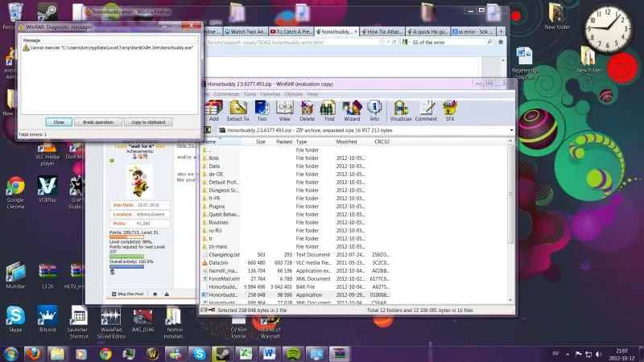
Task: Open the Skype desktop shortcut
Action: [15, 319]
